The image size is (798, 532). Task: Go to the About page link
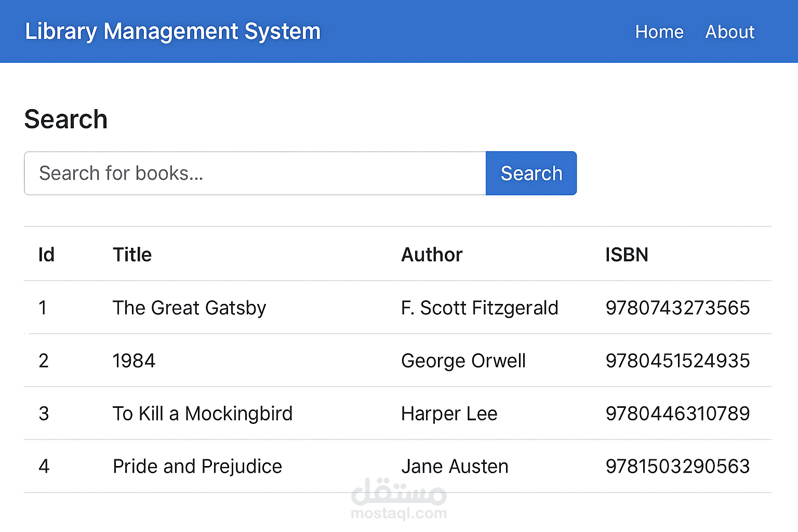click(729, 32)
